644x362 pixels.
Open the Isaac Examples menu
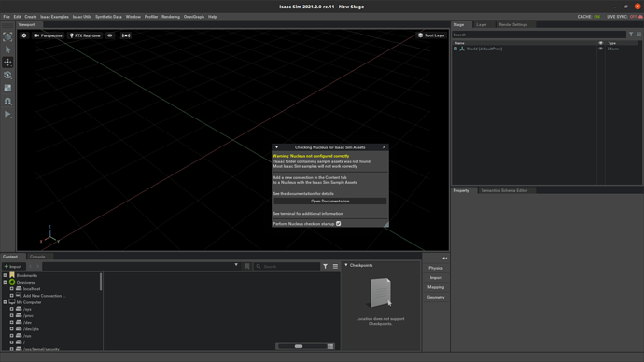click(54, 17)
